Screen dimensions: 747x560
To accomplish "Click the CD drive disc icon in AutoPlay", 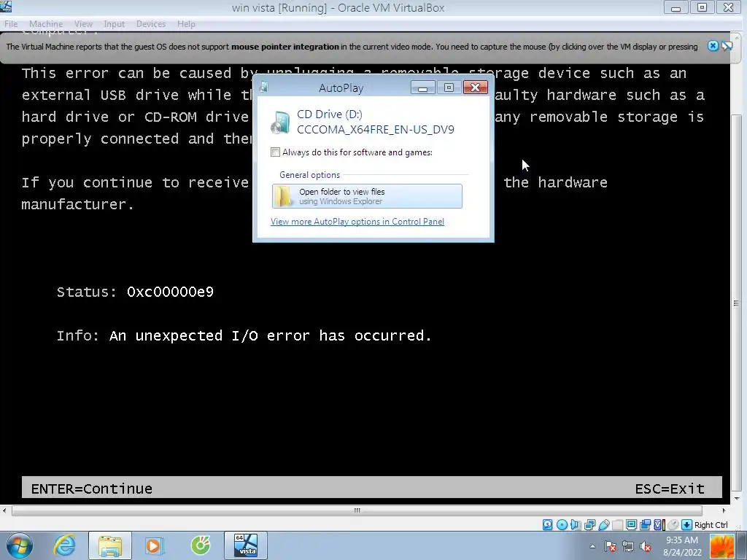I will (280, 122).
